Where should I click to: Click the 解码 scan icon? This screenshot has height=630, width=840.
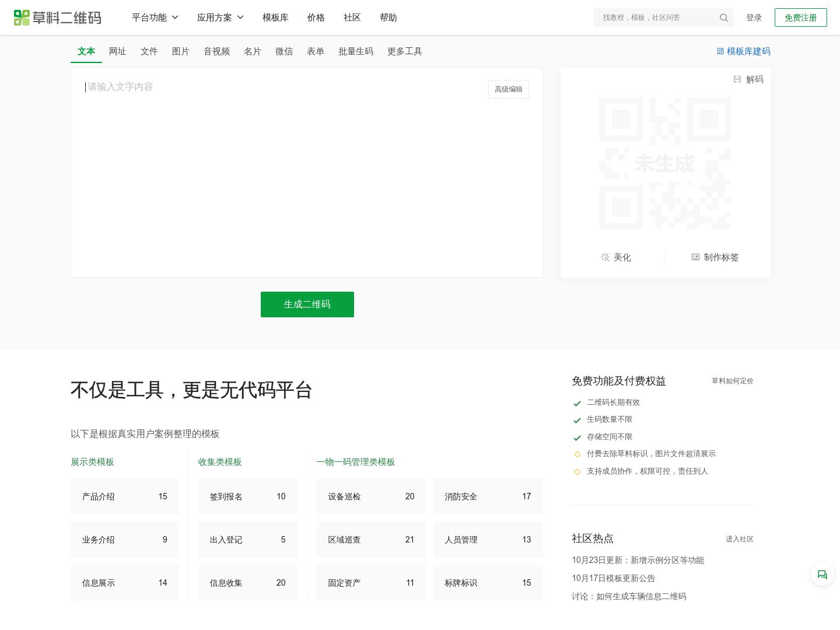coord(737,79)
